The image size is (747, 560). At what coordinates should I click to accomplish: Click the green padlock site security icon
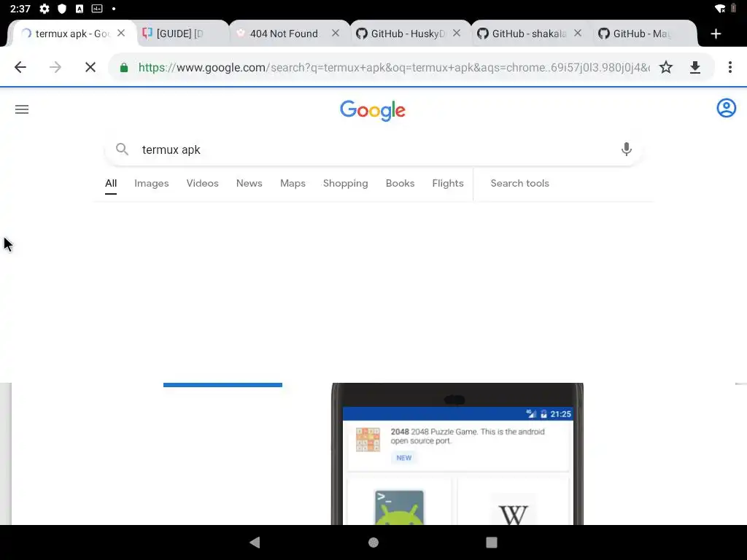pyautogui.click(x=124, y=68)
